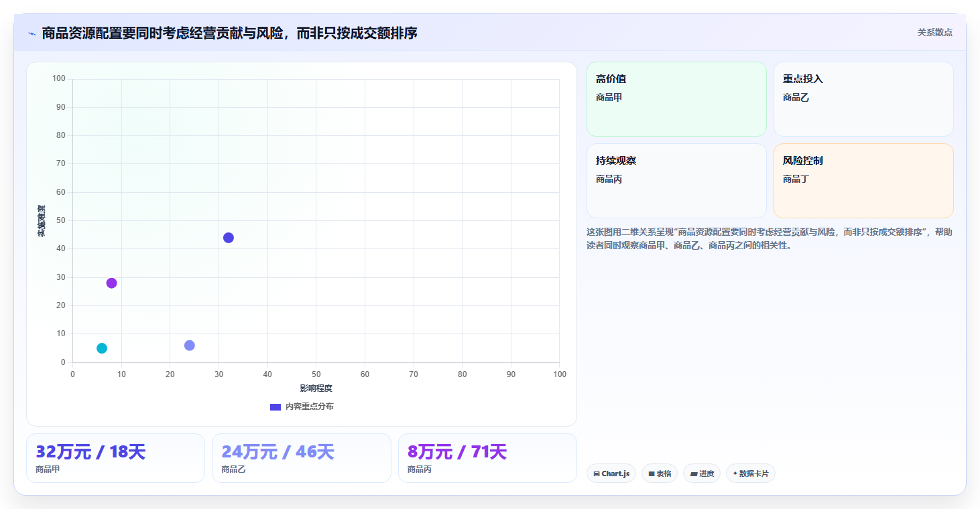Click the 实施难度 y-axis title
The width and height of the screenshot is (980, 509).
click(42, 221)
